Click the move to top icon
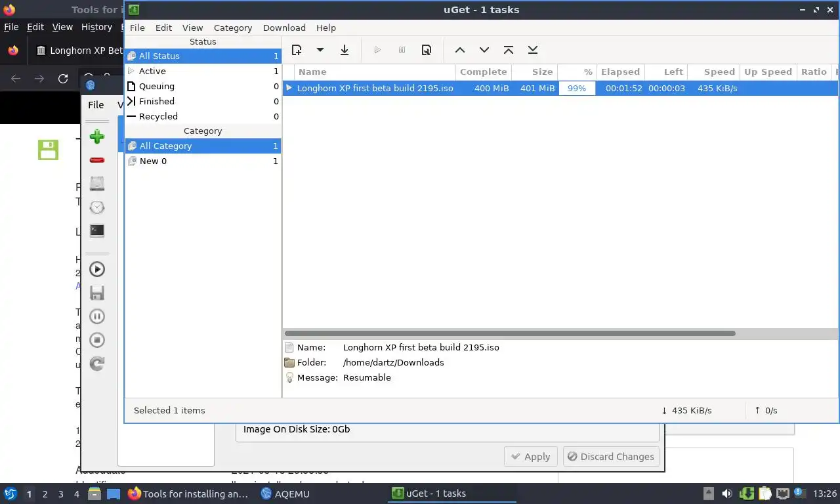Viewport: 840px width, 504px height. [509, 50]
